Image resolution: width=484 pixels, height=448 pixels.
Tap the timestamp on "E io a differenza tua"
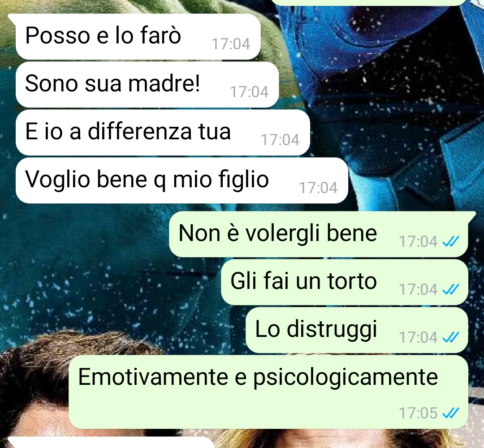pyautogui.click(x=280, y=140)
